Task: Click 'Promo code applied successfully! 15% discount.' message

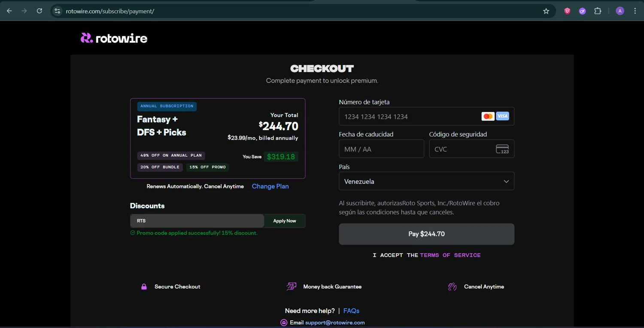Action: 197,233
